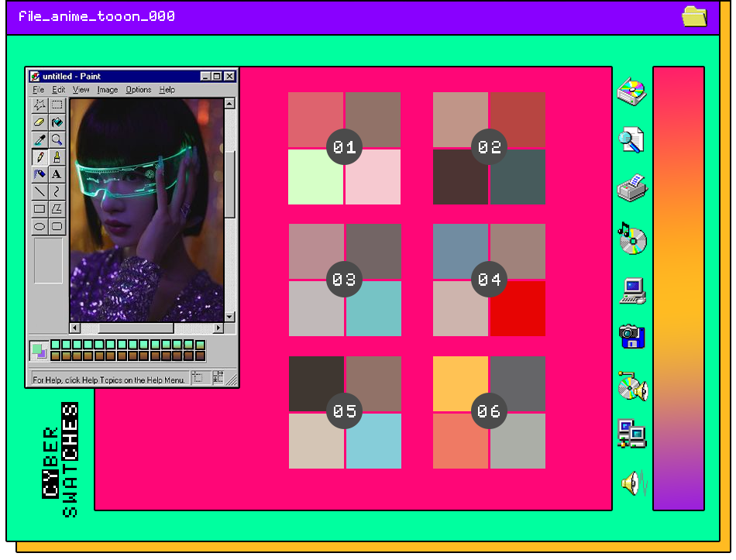This screenshot has width=736, height=560.
Task: Select the straight Line tool
Action: tap(40, 191)
